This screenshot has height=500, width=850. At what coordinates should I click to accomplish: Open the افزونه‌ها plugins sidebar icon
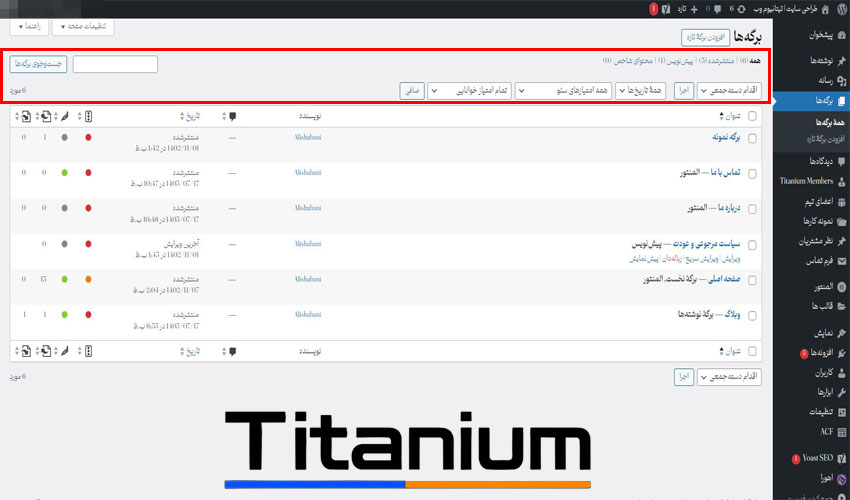(841, 354)
